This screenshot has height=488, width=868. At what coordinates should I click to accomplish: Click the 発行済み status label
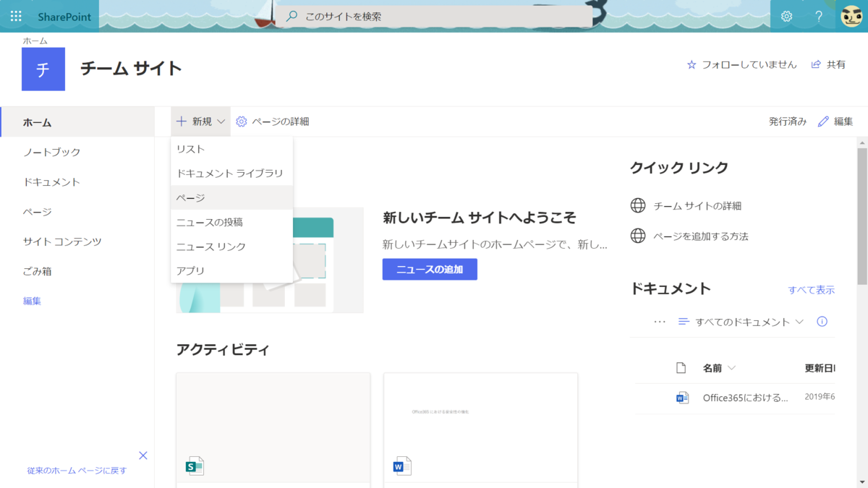click(788, 121)
